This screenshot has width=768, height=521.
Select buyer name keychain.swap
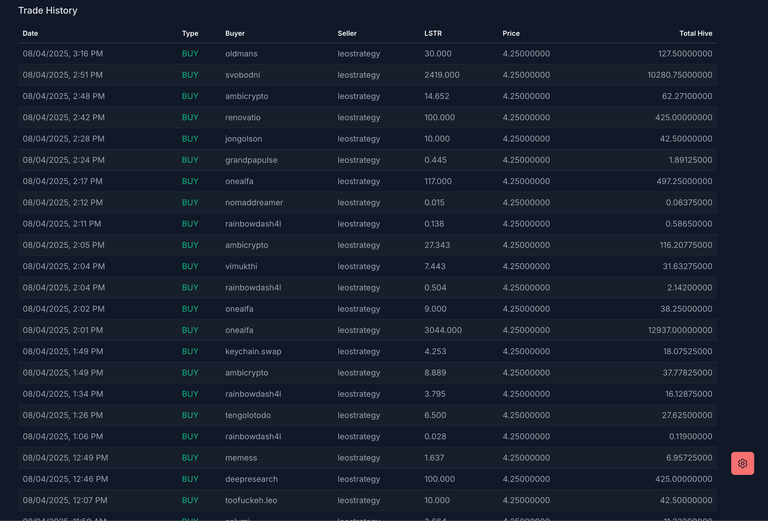click(253, 352)
